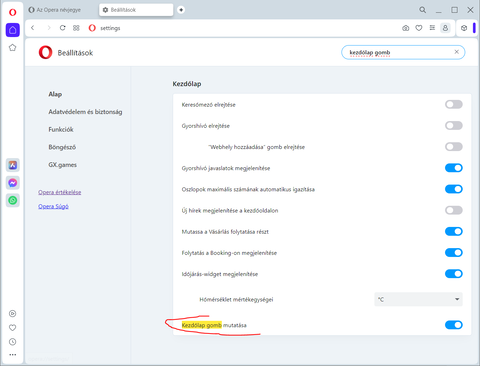480x366 pixels.
Task: Click the Beállítások page title
Action: pos(75,53)
